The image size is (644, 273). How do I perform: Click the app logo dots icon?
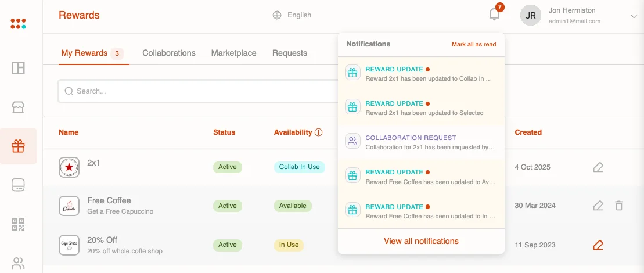click(18, 23)
